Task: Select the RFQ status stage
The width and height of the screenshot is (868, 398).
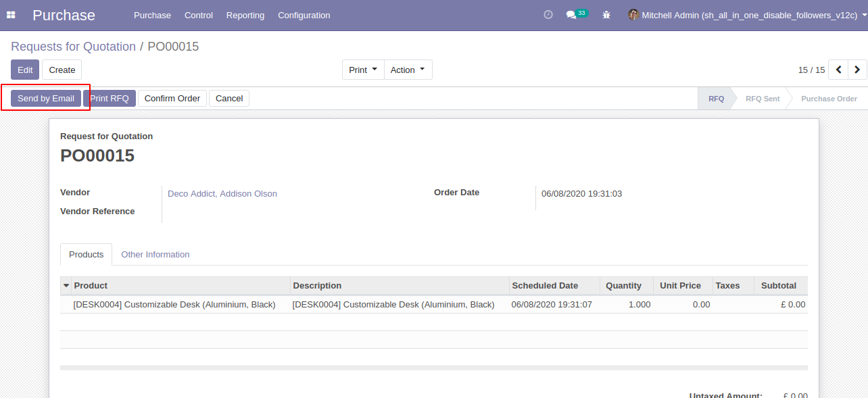Action: (716, 99)
